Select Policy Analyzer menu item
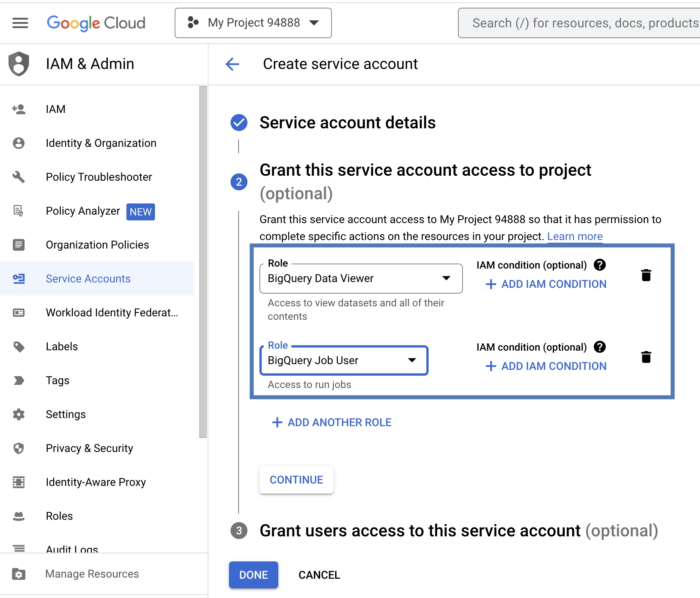This screenshot has height=598, width=700. (83, 211)
